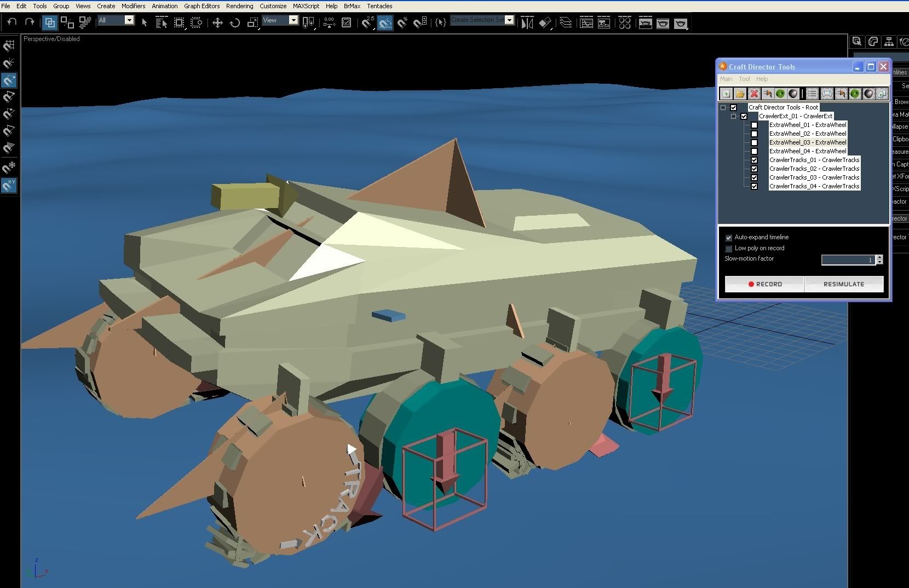Click the Craft Director open folder icon
Viewport: 909px width, 588px height.
click(740, 94)
